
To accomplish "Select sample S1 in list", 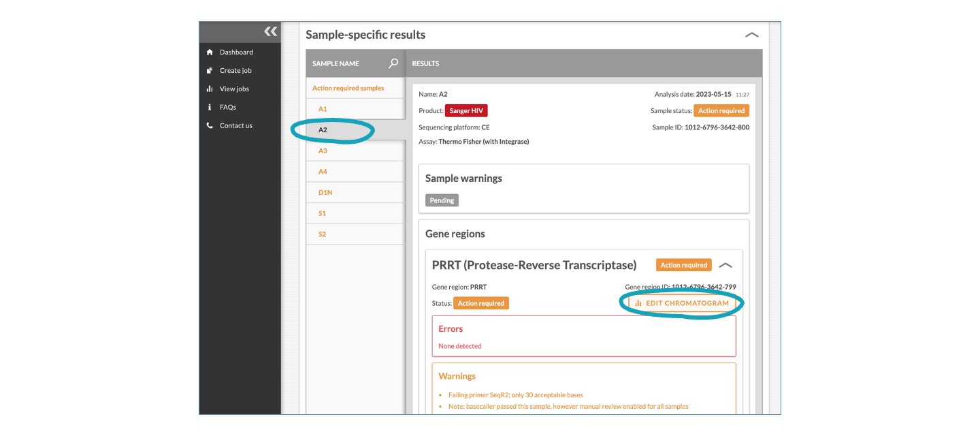I will click(x=355, y=213).
